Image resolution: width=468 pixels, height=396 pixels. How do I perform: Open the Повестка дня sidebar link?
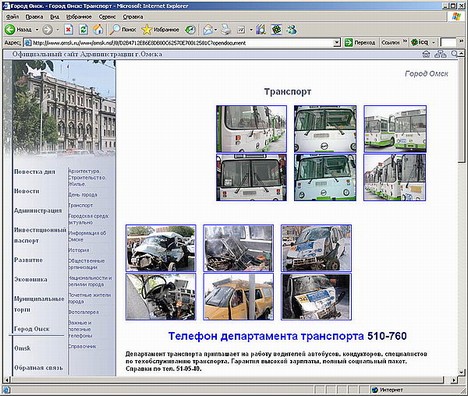click(x=35, y=172)
